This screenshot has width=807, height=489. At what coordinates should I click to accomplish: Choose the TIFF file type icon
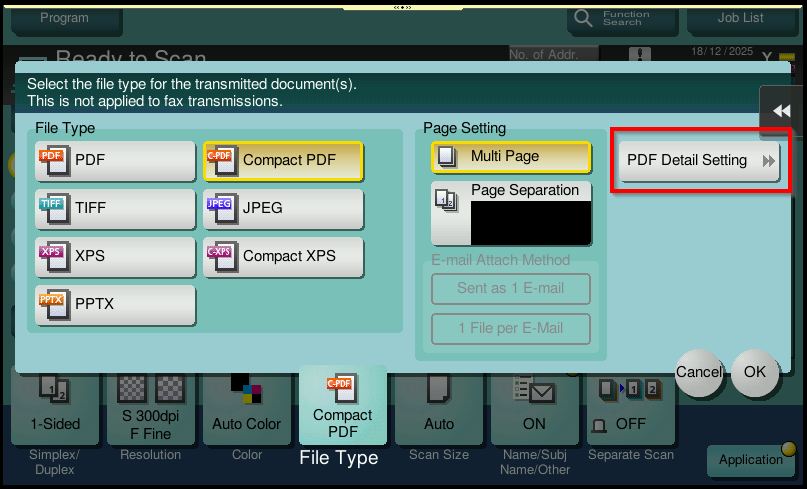click(54, 208)
